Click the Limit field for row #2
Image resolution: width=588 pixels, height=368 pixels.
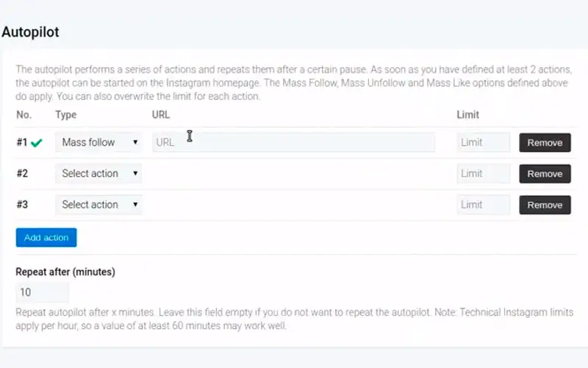(x=483, y=174)
